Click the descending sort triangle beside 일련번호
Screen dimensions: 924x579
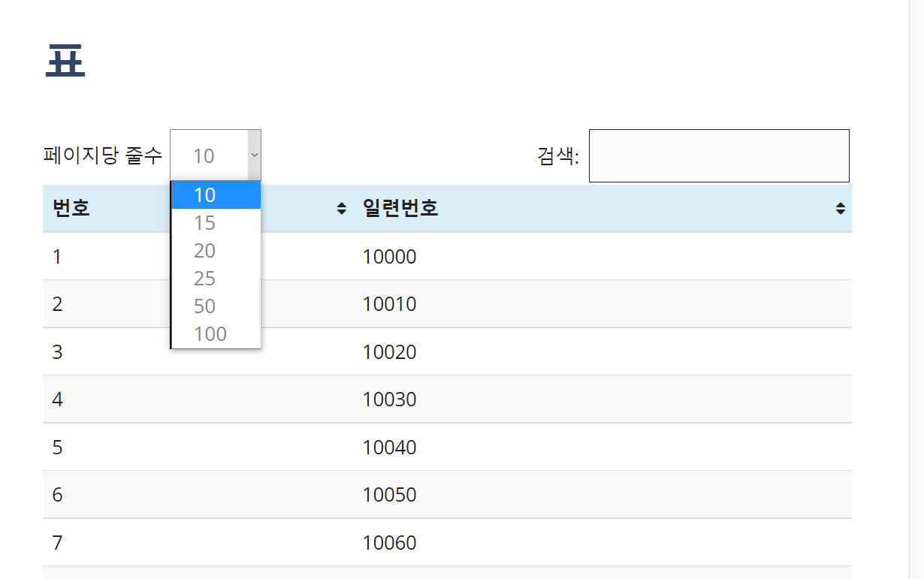(839, 211)
